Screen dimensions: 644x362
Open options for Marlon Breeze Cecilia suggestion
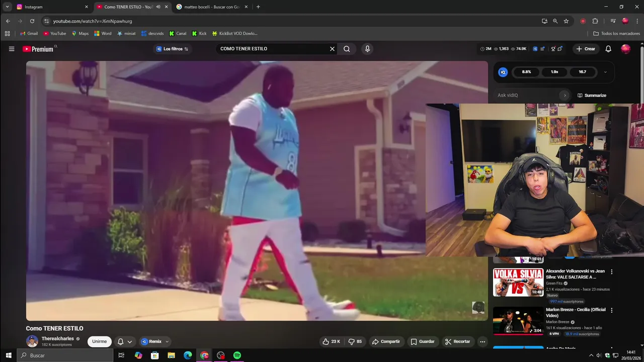[612, 310]
